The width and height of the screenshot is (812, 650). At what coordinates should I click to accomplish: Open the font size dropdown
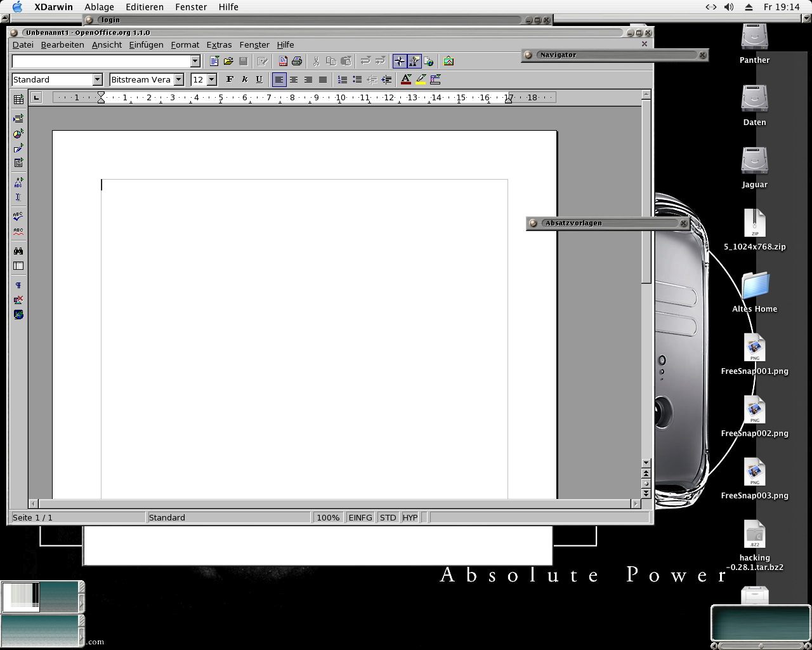(212, 80)
